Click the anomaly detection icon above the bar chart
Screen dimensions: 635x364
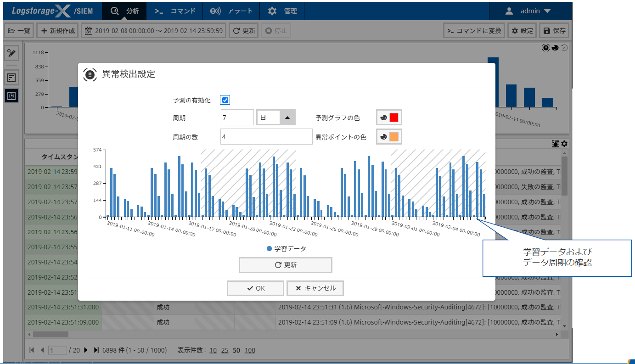(x=545, y=47)
